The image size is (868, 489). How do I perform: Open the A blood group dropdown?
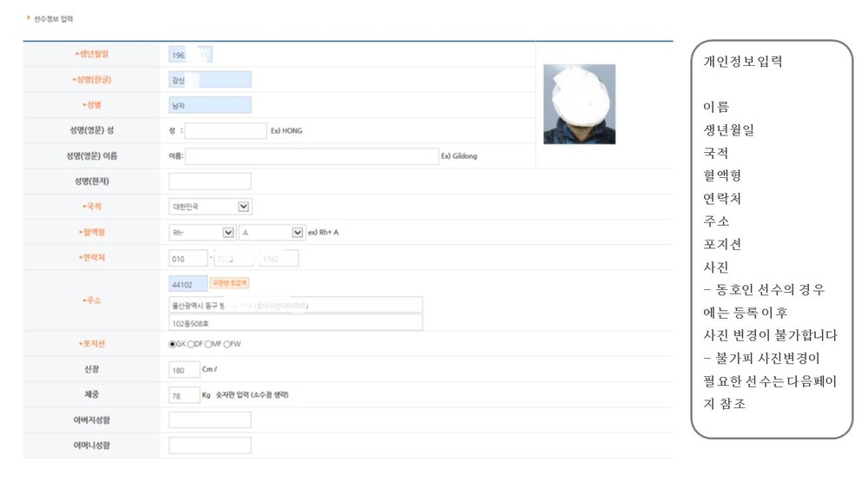[271, 233]
